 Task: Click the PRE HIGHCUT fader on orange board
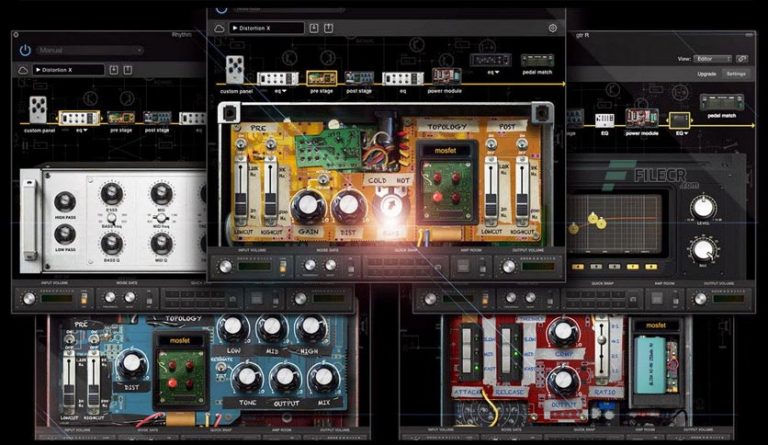point(269,189)
